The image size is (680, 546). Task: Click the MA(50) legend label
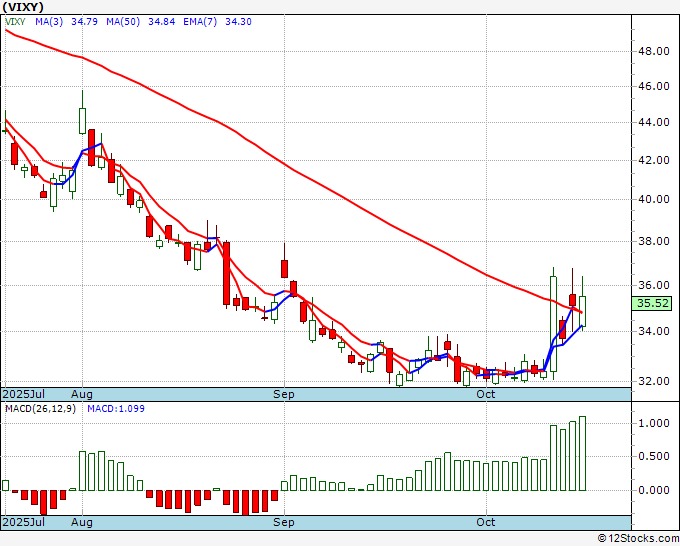(x=123, y=22)
